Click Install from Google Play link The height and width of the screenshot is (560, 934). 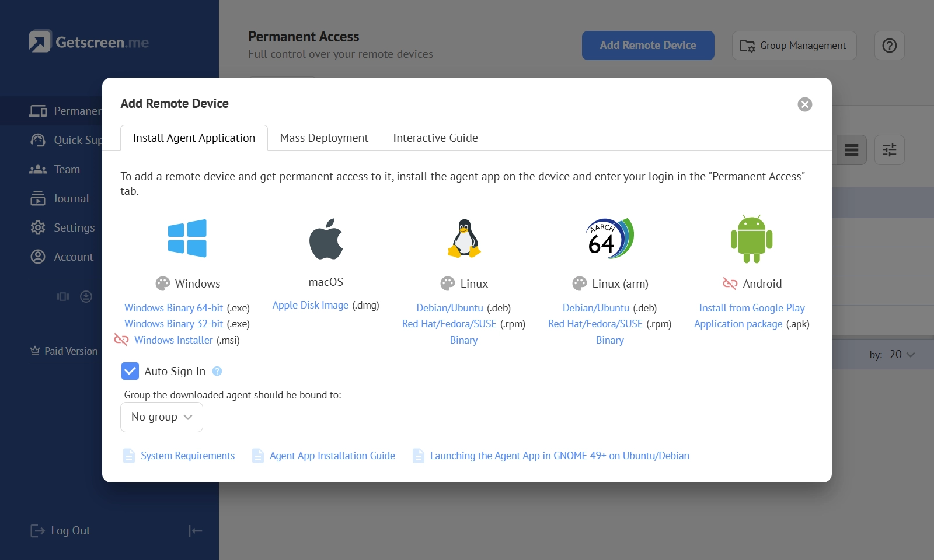(x=752, y=308)
